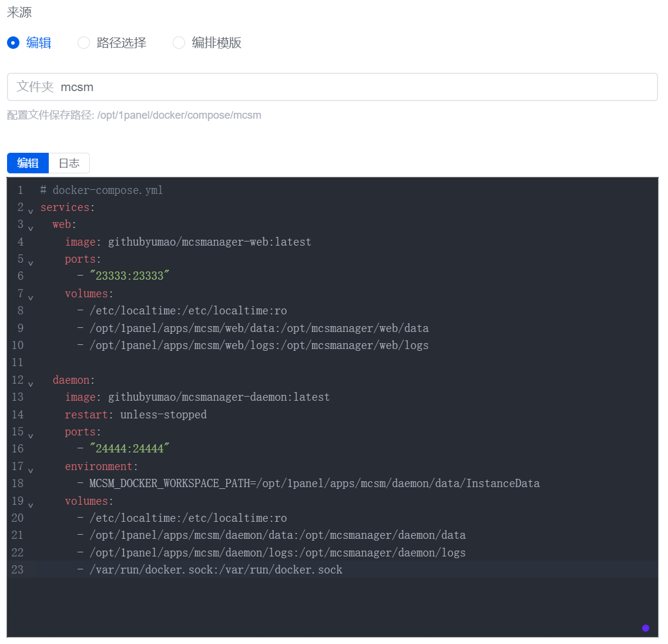Click '/etc/localtime:/etc/localtime:ro' on line 20
This screenshot has width=668, height=644.
click(x=188, y=518)
